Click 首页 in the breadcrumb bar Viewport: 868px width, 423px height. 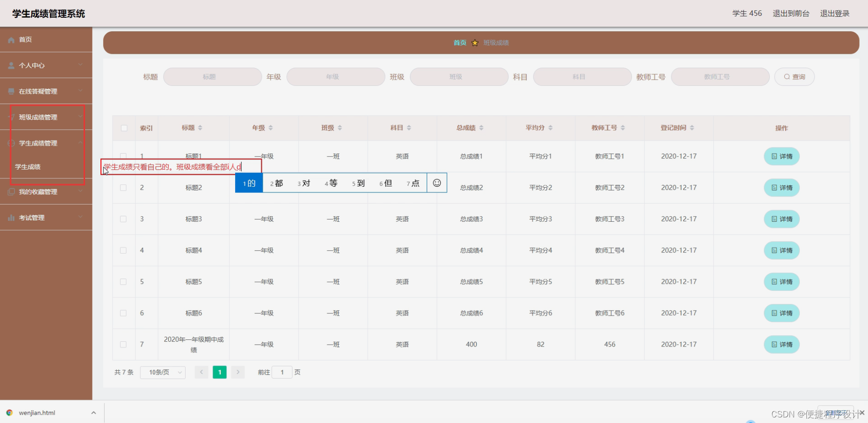coord(460,43)
